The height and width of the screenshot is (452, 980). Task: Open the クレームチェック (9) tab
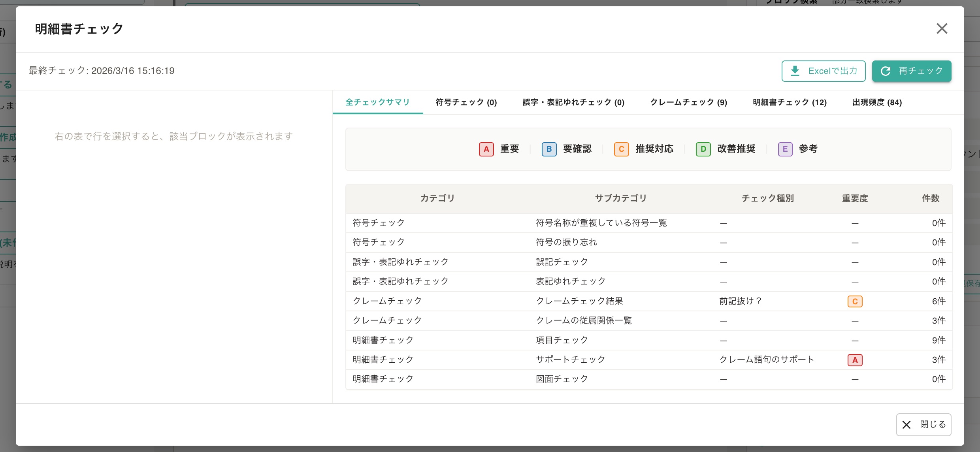(x=688, y=102)
